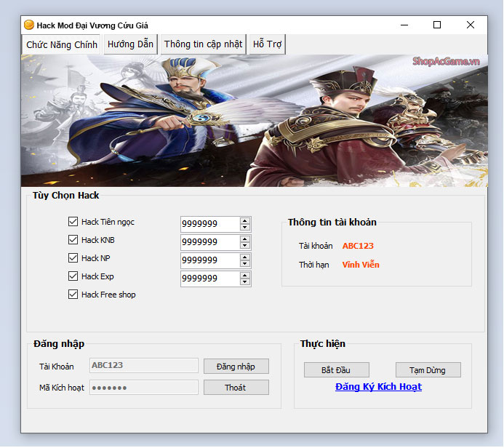Decrease the Hack Tiên ngọc value with down arrow
Viewport: 504px width, 448px height.
pos(245,227)
